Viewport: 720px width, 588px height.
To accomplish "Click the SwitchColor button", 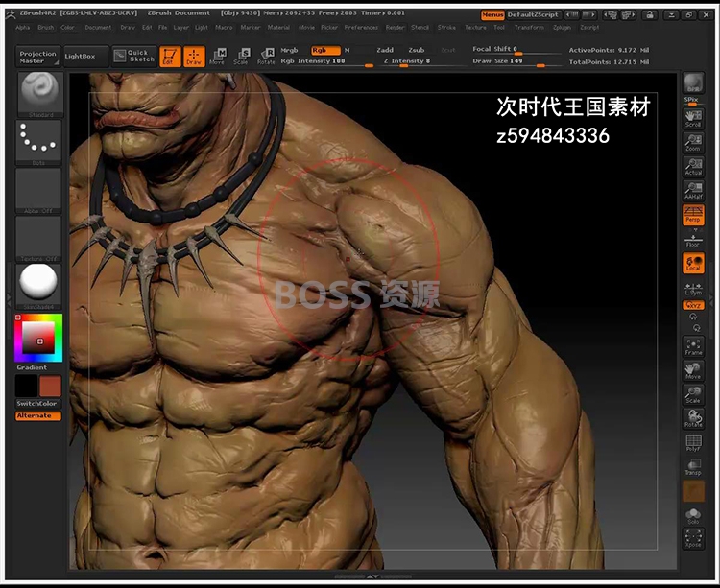I will pos(36,404).
